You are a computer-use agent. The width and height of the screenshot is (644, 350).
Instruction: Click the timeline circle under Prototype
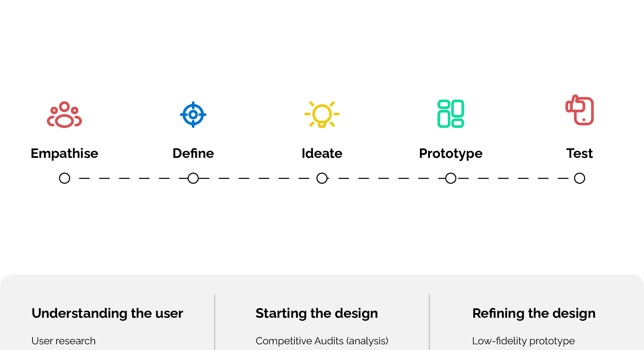(x=451, y=178)
